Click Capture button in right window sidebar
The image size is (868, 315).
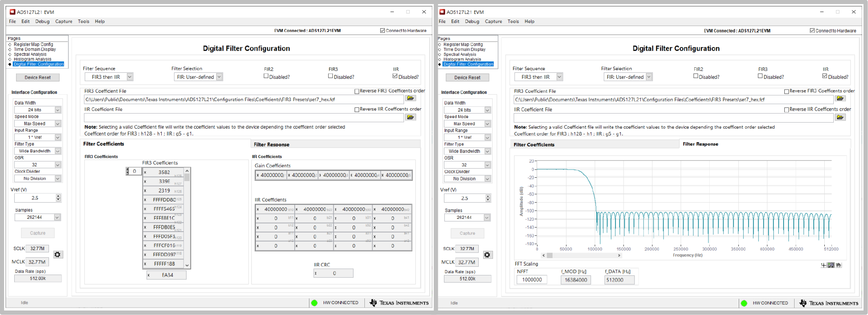click(x=467, y=233)
